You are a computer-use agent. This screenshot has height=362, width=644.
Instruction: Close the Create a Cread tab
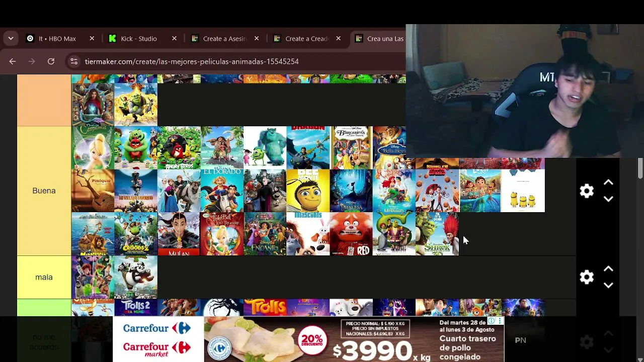[x=339, y=39]
